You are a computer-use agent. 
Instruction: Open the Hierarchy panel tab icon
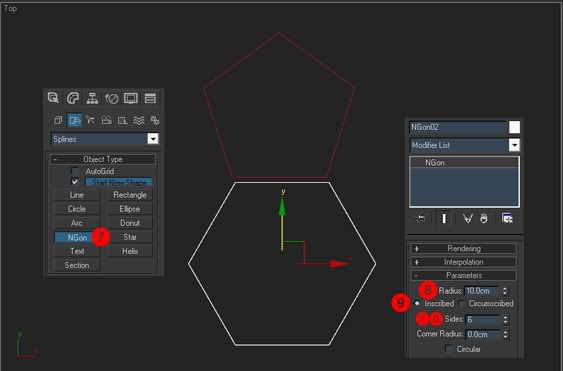click(92, 98)
